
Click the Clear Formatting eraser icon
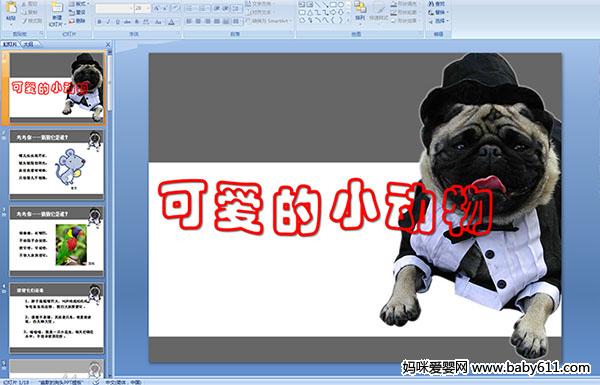[x=175, y=8]
